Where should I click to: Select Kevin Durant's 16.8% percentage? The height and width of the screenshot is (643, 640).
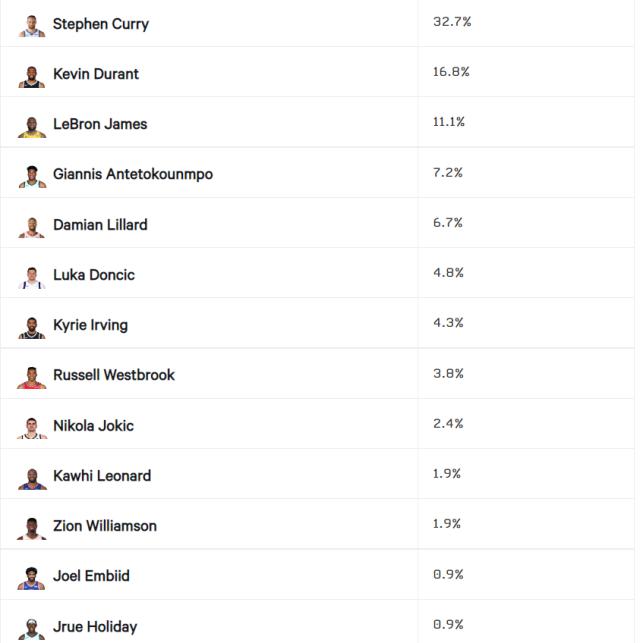(x=452, y=71)
